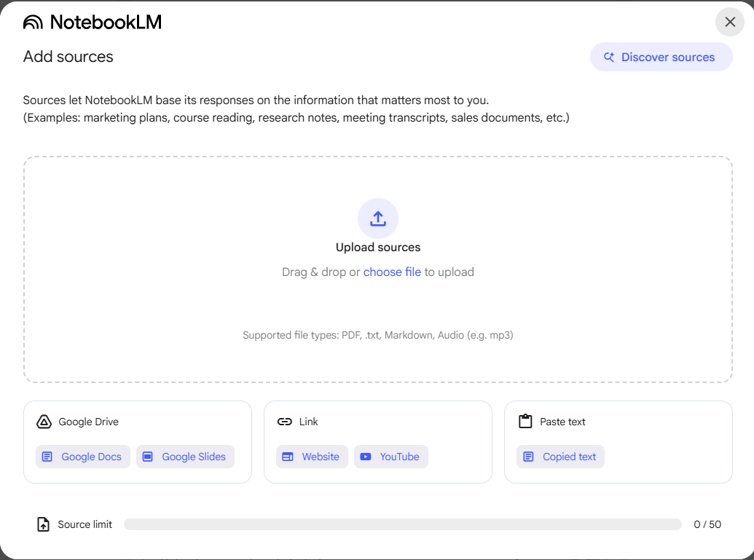This screenshot has width=754, height=560.
Task: Click the upload arrow icon
Action: tap(378, 218)
